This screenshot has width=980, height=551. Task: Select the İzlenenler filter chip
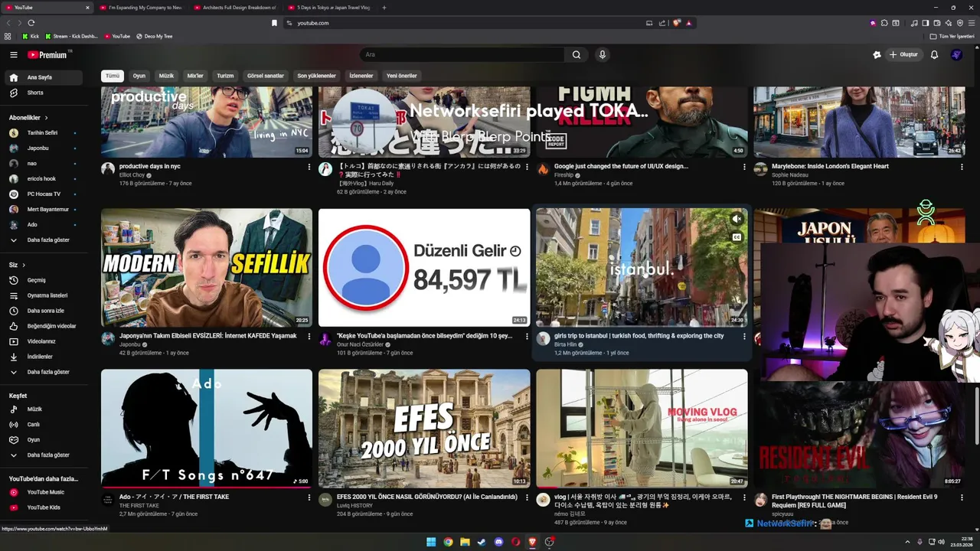[x=361, y=76]
